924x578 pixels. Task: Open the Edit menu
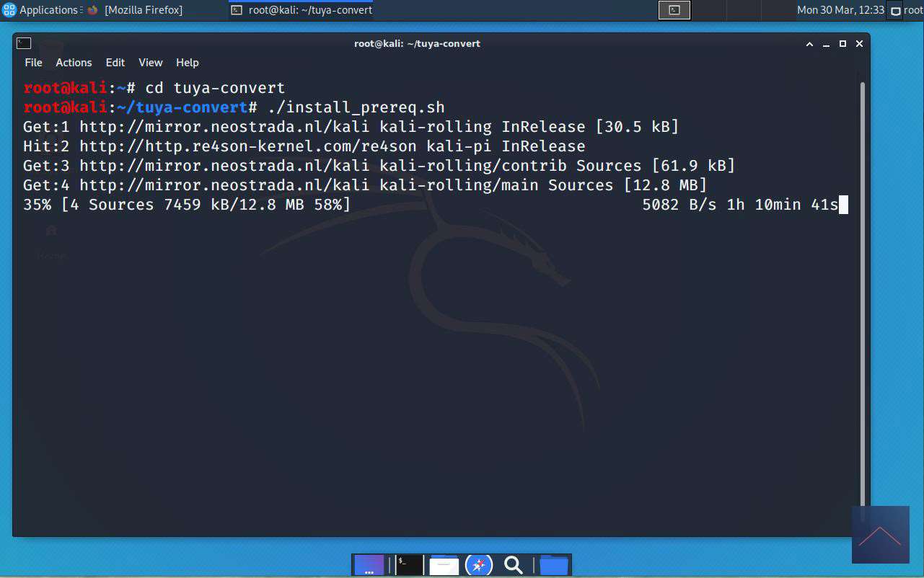coord(115,63)
